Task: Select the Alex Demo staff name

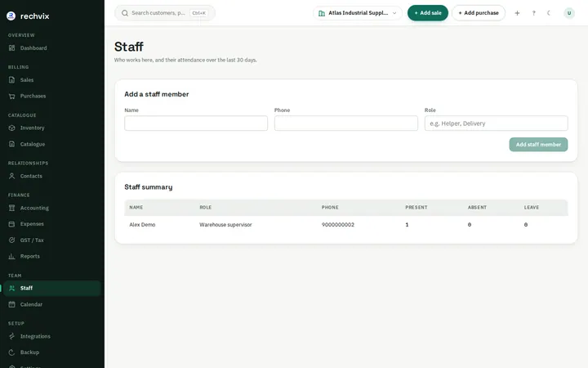Action: click(x=142, y=225)
